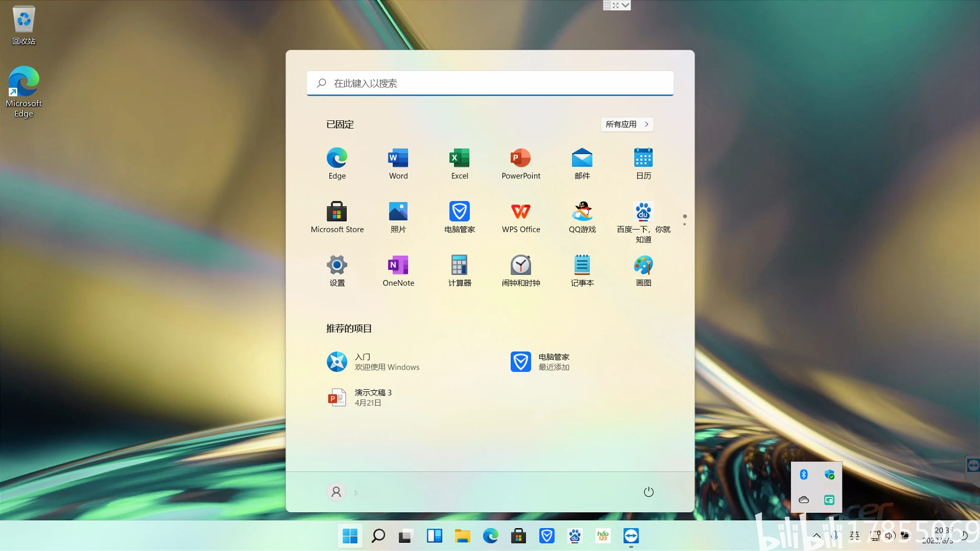Collapse hidden tray icons chevron
980x551 pixels.
817,536
